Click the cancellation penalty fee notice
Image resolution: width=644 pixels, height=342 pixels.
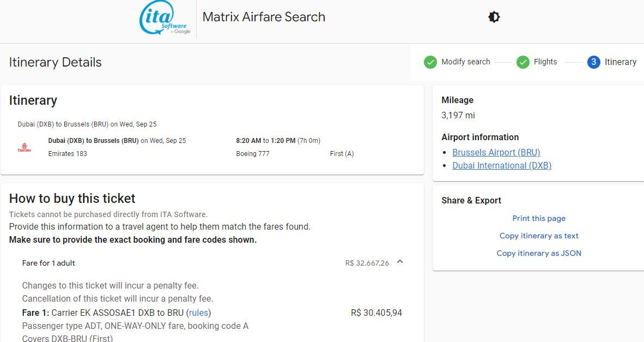pos(118,298)
